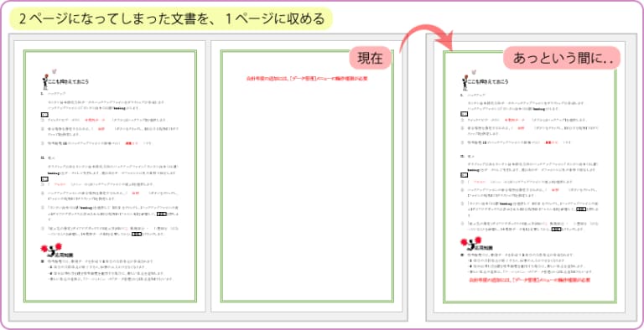The height and width of the screenshot is (330, 644).
Task: Select heading ここも押さえておこう on first page
Action: coord(68,82)
